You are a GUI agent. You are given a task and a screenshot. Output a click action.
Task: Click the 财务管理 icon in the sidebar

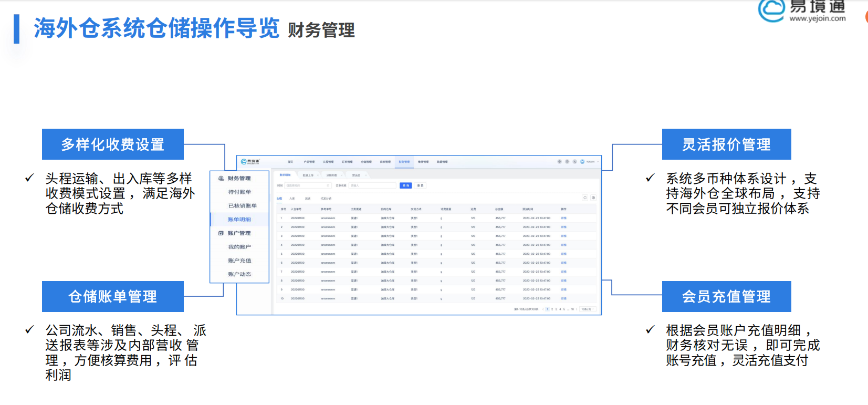pyautogui.click(x=221, y=178)
